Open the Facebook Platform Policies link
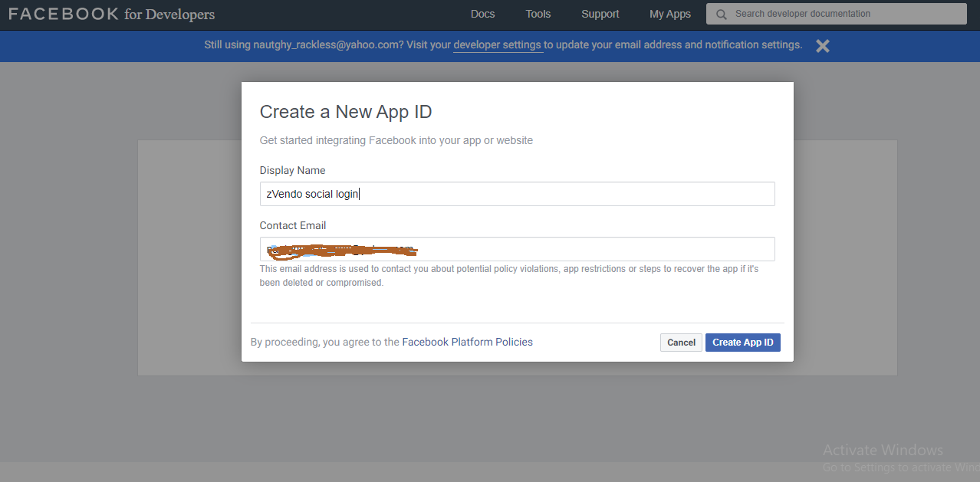980x482 pixels. (468, 342)
